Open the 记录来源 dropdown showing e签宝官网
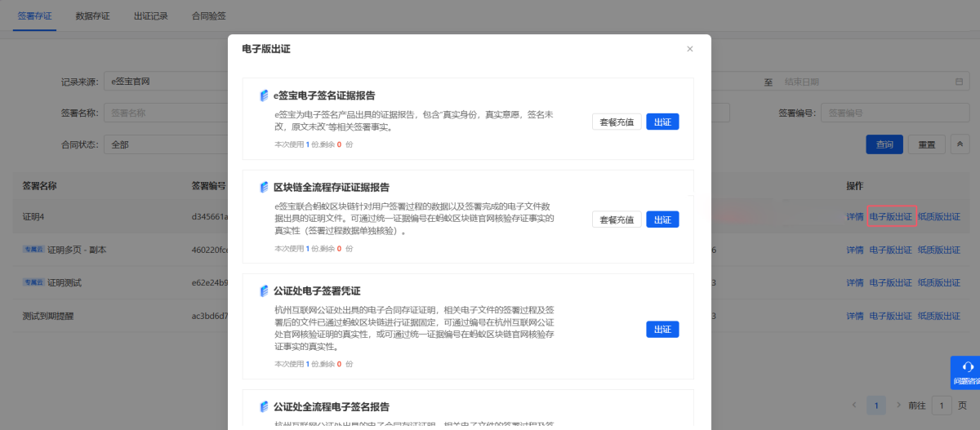980x430 pixels. 163,82
